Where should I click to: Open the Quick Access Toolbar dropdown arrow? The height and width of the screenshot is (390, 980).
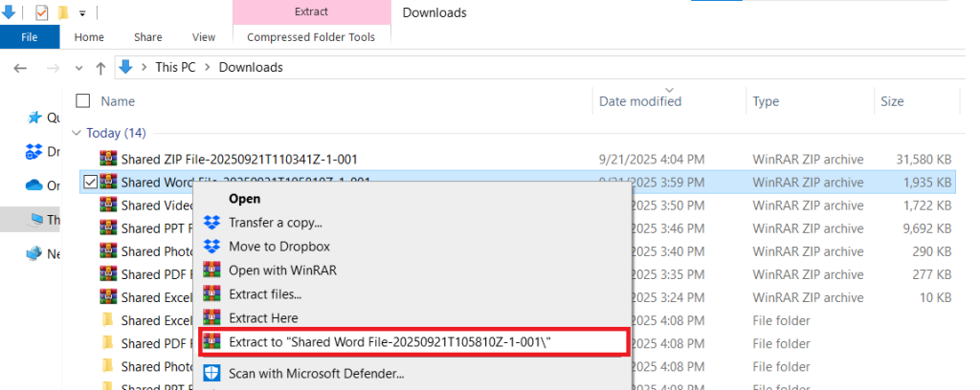(x=82, y=13)
